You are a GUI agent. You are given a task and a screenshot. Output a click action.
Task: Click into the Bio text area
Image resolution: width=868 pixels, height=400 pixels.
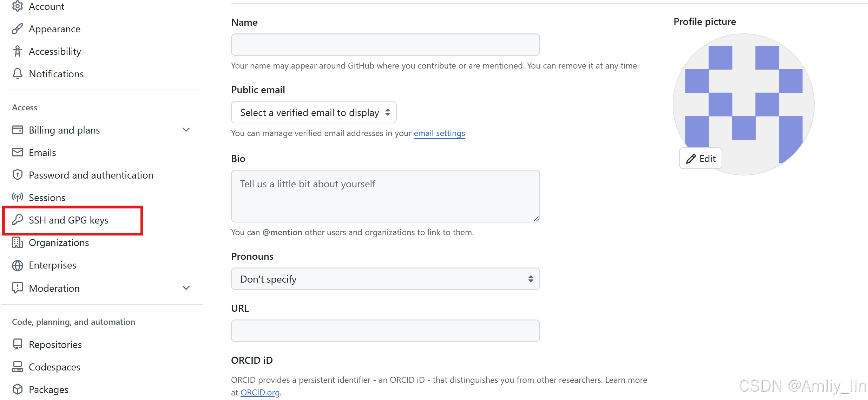point(385,196)
